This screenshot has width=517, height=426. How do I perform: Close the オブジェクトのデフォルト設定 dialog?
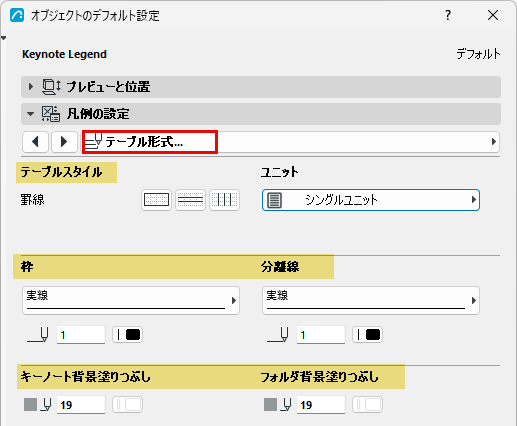point(493,15)
